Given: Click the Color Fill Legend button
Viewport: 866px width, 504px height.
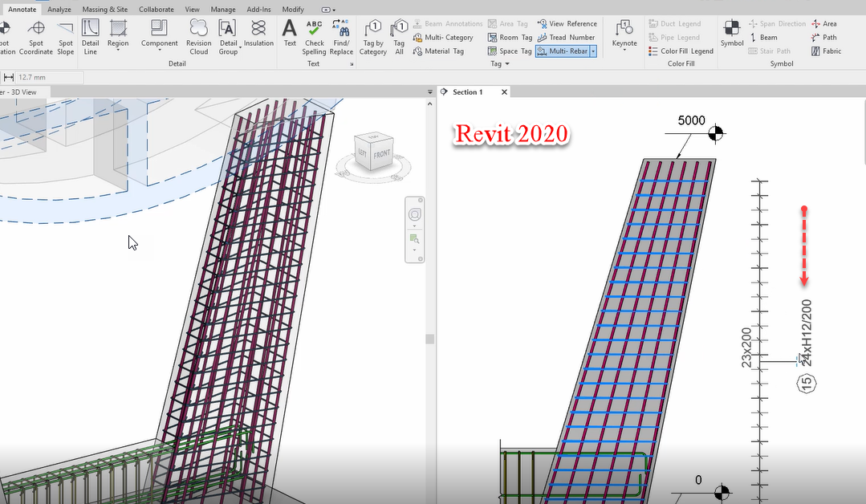Looking at the screenshot, I should click(681, 51).
